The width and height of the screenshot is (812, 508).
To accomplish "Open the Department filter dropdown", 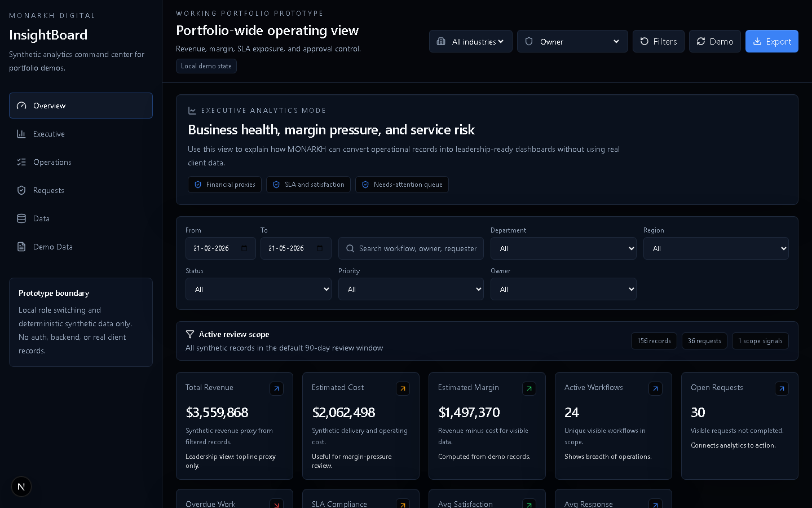I will point(563,248).
